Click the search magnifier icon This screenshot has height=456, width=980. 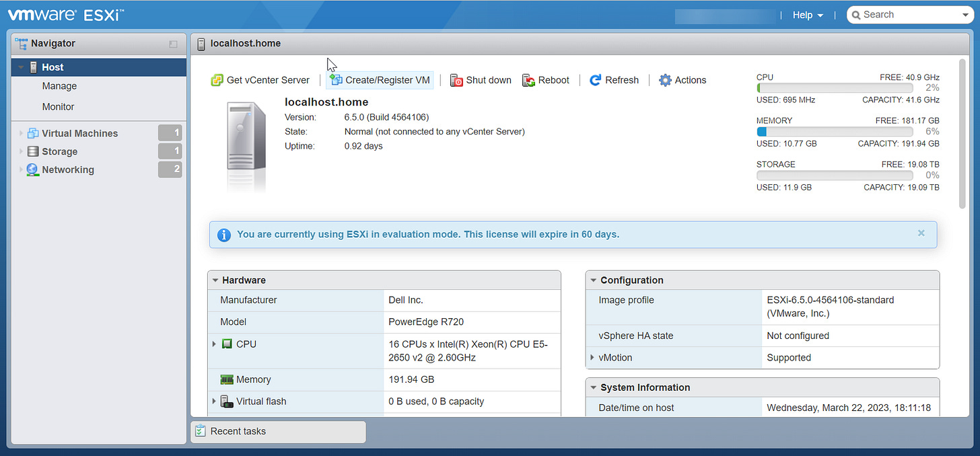click(x=856, y=15)
